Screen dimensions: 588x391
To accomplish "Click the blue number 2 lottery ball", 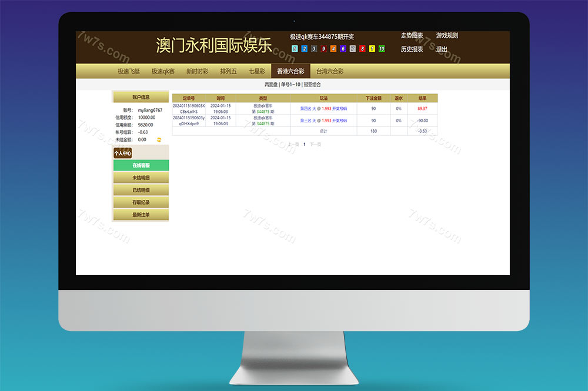I will point(305,48).
